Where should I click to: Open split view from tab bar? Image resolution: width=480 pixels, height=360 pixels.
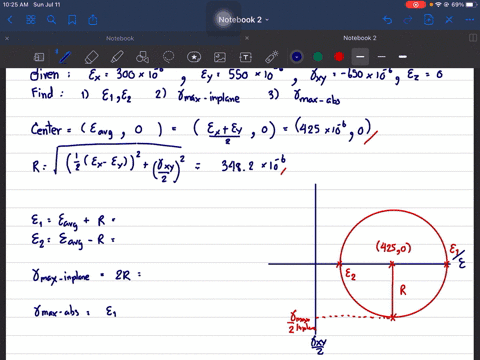click(x=473, y=38)
